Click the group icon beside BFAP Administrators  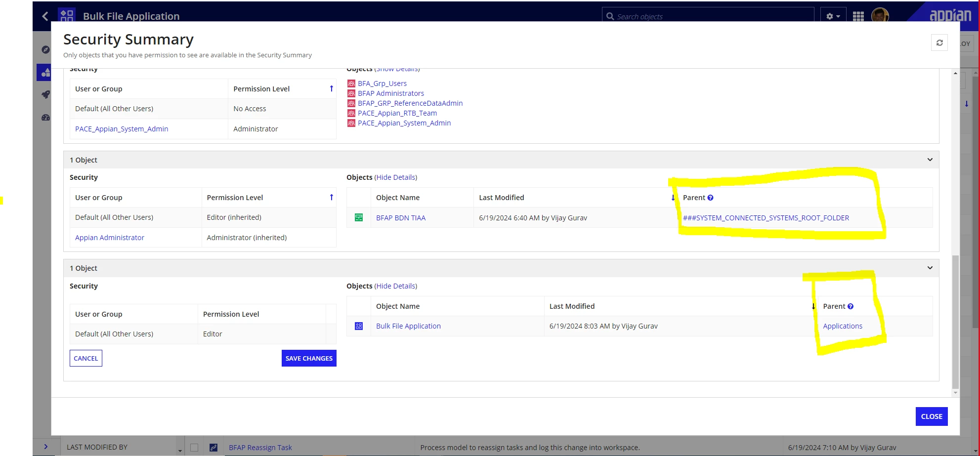point(351,93)
